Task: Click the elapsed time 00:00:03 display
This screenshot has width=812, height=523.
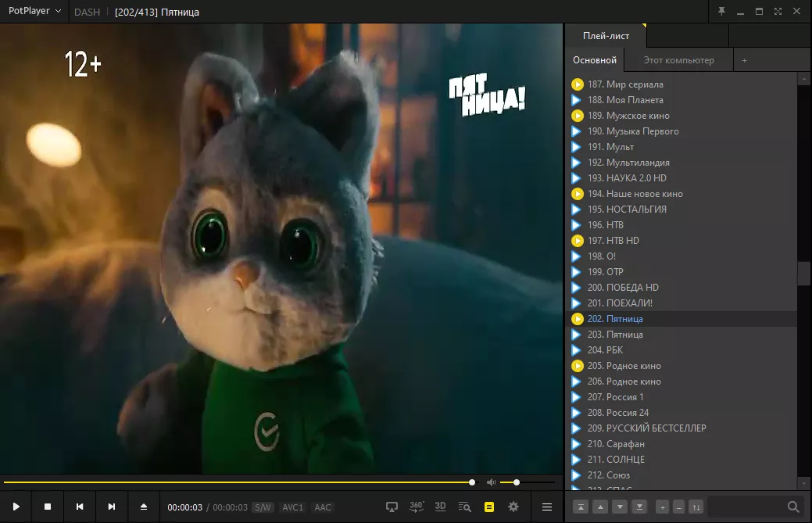Action: (x=185, y=507)
